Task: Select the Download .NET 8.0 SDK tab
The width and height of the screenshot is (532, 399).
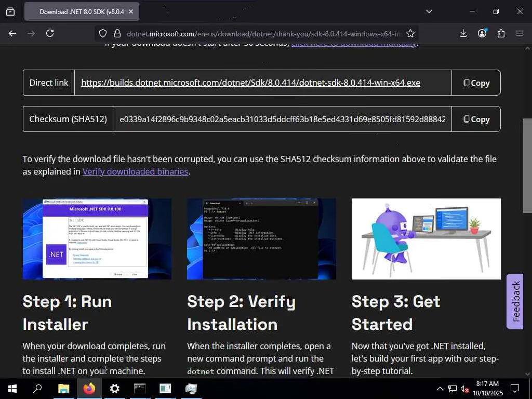Action: point(82,11)
